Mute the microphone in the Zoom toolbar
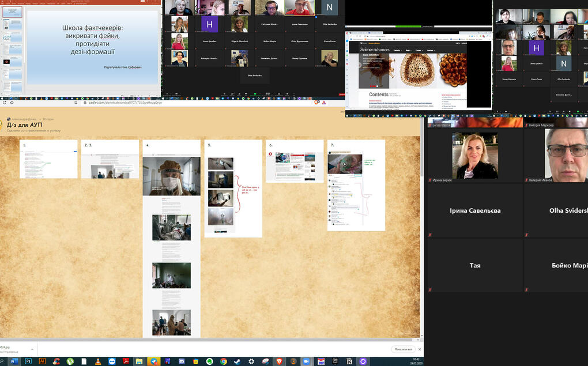The image size is (588, 366). click(167, 94)
